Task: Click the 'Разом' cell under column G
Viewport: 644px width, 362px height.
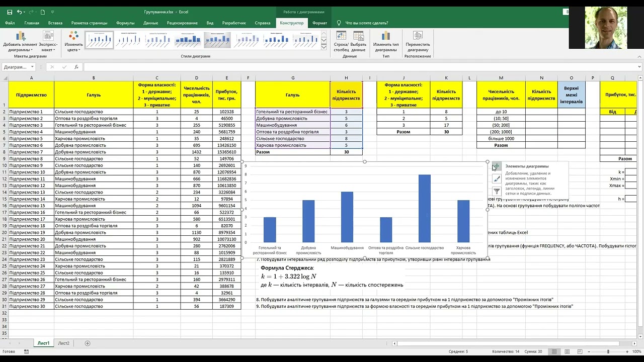Action: pos(293,152)
